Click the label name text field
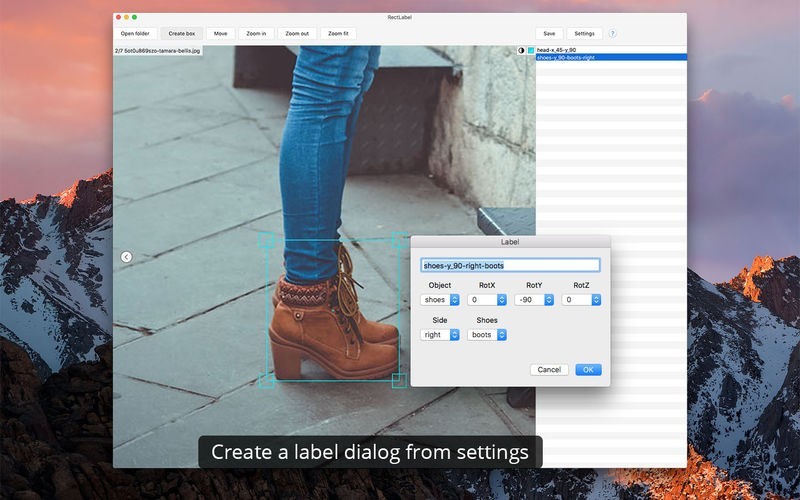800x500 pixels. click(x=510, y=265)
